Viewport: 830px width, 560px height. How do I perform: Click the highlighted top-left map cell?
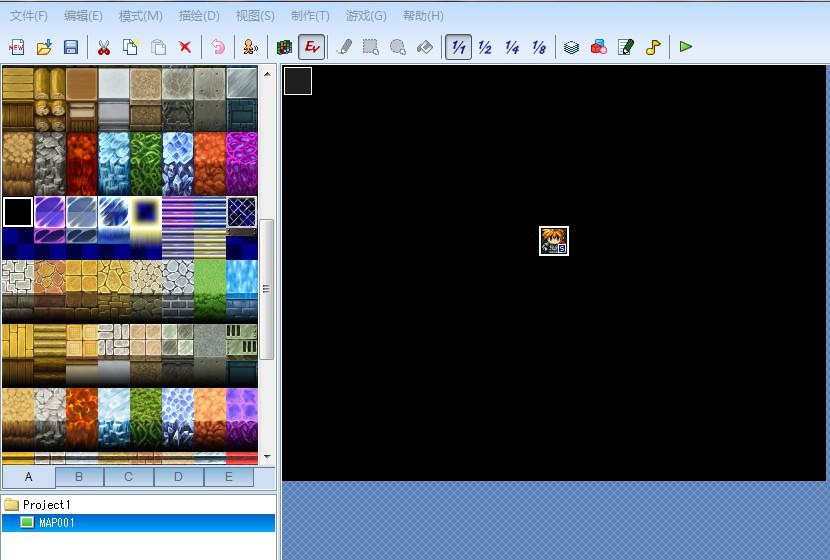tap(298, 81)
